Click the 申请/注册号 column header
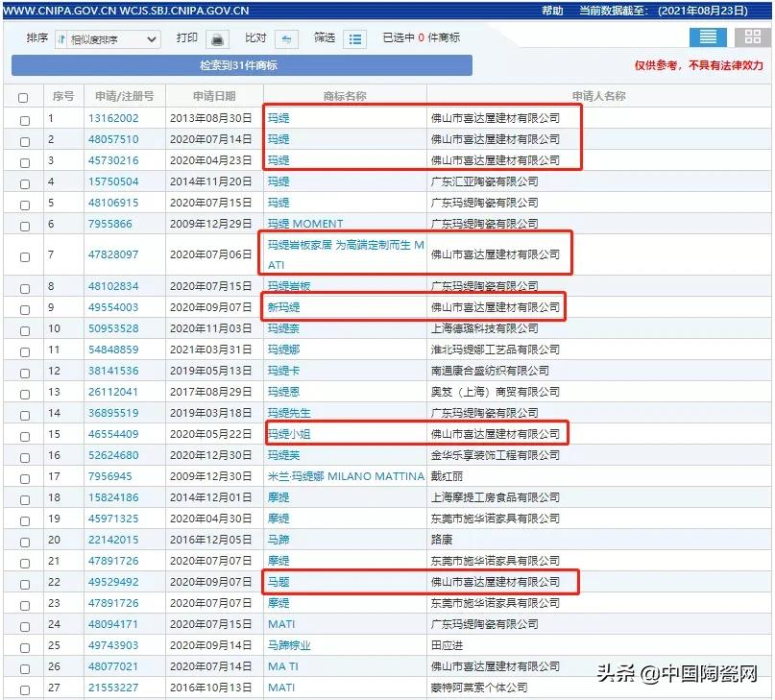Screen dimensions: 775x700 tap(125, 96)
